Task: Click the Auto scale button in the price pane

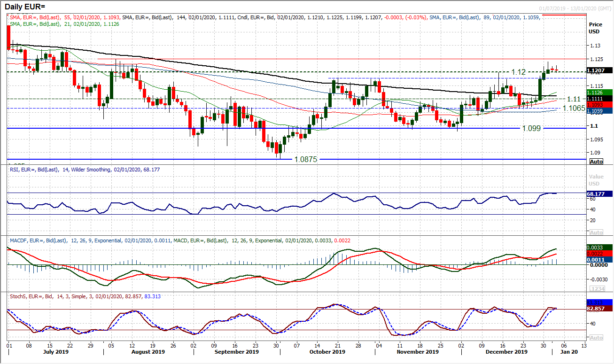Action: pos(596,161)
